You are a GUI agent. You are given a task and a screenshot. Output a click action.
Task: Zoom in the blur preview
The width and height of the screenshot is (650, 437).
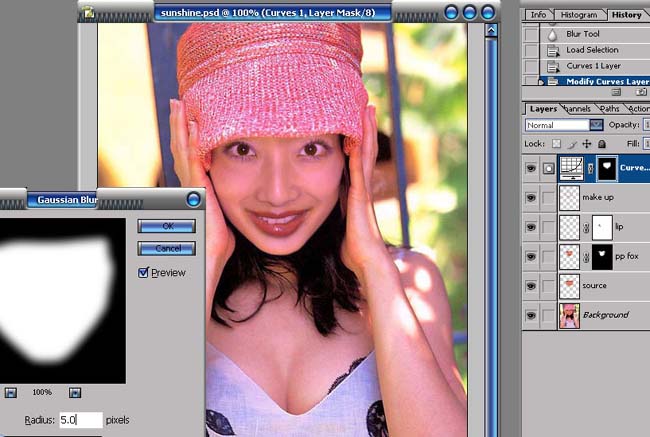coord(74,392)
